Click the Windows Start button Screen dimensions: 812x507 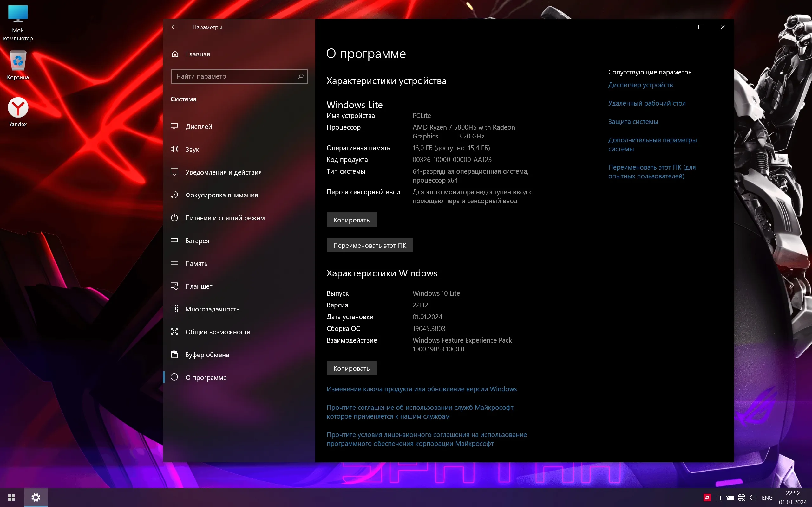11,497
